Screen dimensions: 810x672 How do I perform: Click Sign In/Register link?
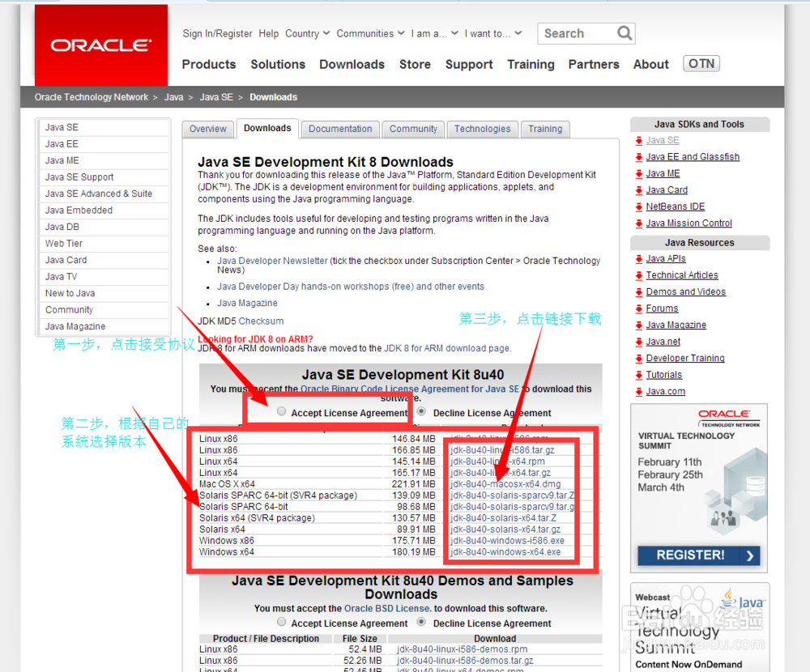coord(217,33)
